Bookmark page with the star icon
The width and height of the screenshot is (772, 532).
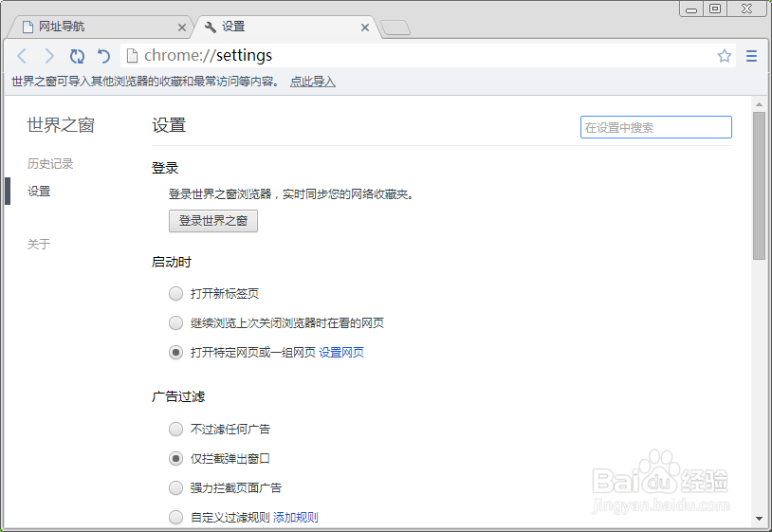tap(724, 56)
